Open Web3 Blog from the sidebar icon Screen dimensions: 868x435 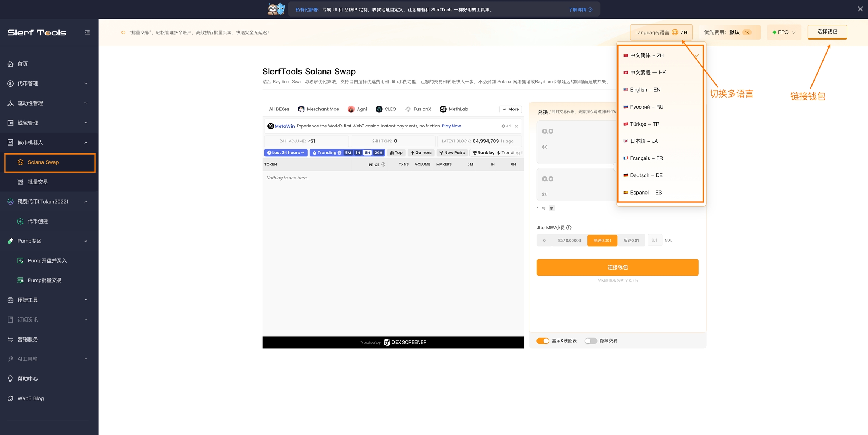[11, 398]
